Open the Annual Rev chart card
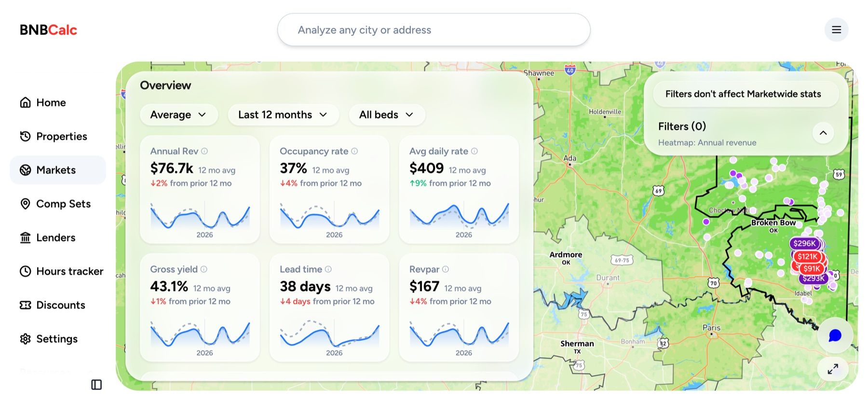 [x=200, y=189]
